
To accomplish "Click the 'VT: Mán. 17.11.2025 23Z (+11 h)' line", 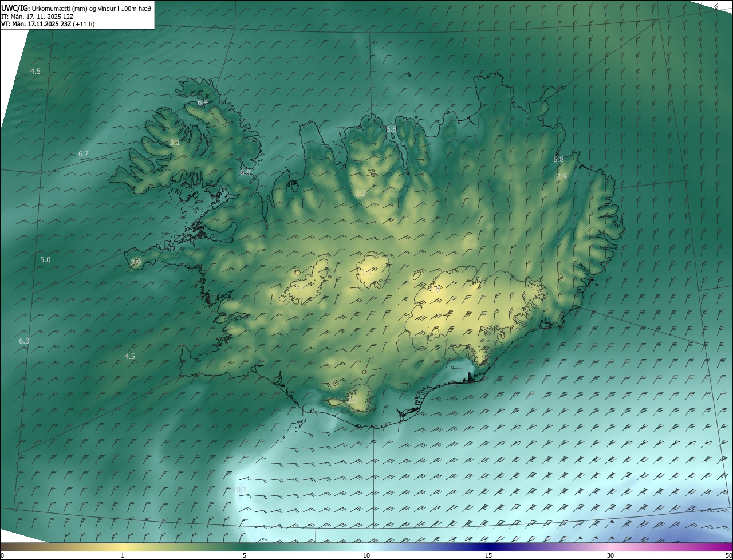I will [x=47, y=24].
